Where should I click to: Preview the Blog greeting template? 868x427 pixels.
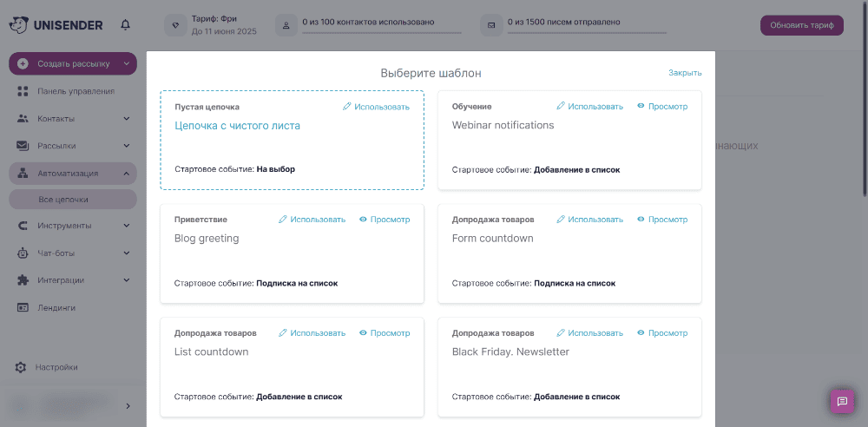point(385,220)
